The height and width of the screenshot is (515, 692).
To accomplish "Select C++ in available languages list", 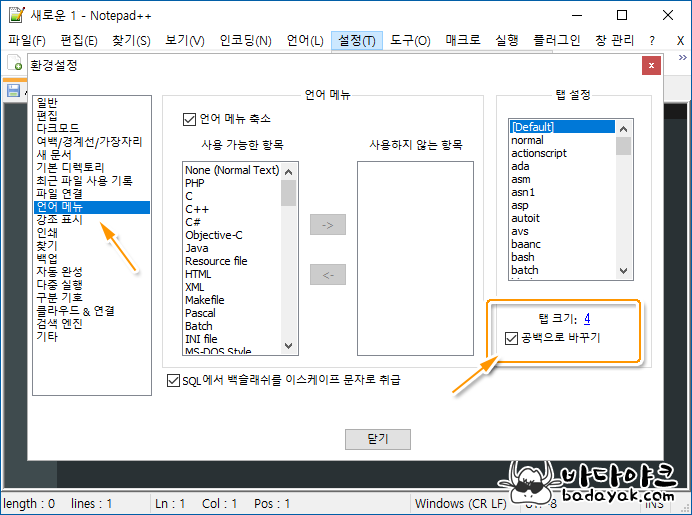I will (x=232, y=209).
